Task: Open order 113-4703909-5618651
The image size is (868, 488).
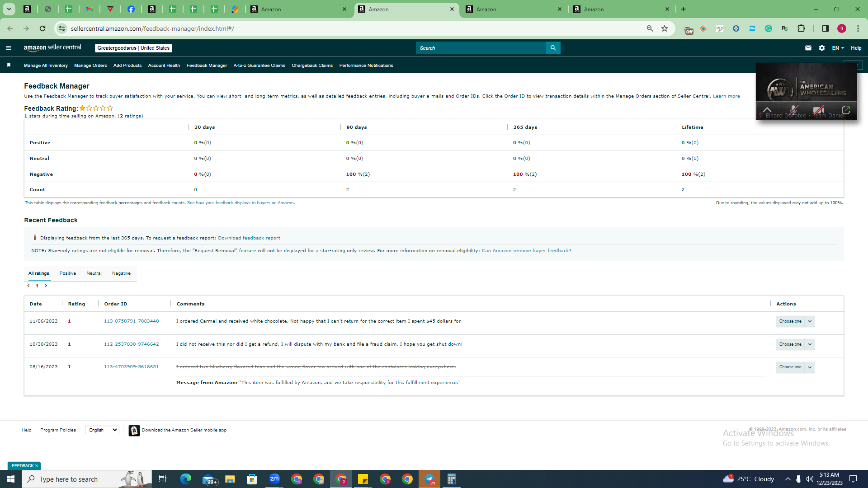Action: 132,367
